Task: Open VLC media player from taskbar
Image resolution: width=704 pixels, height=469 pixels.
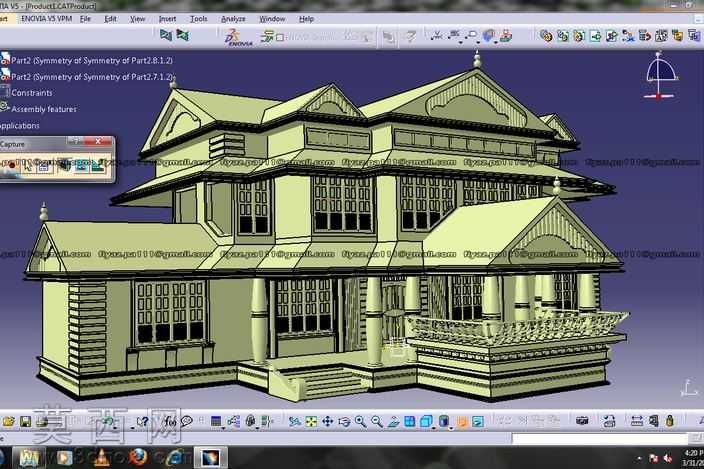Action: (x=102, y=457)
